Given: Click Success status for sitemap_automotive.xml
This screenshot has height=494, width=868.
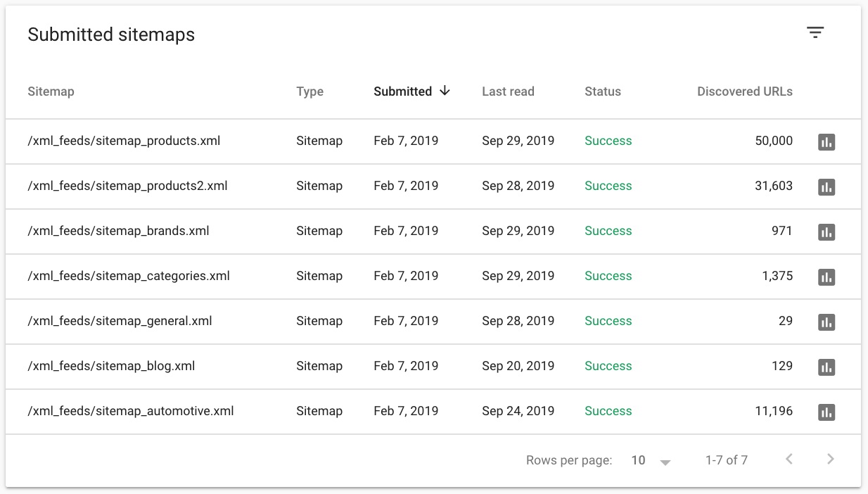Looking at the screenshot, I should (608, 411).
